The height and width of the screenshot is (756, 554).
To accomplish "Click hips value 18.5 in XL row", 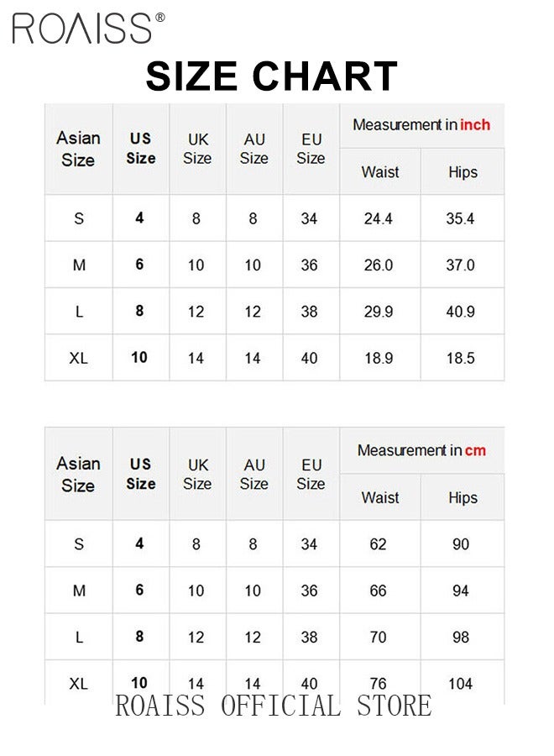I will click(x=460, y=358).
